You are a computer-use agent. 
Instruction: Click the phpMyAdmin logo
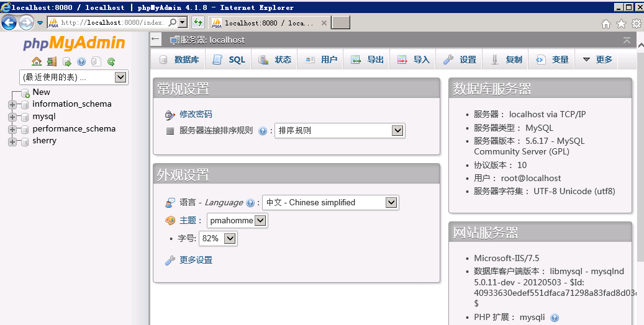(x=74, y=43)
